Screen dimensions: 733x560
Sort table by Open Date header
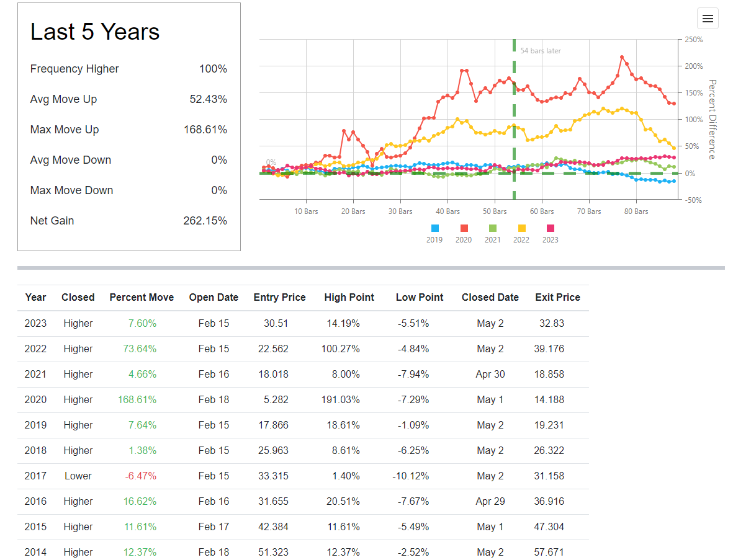point(214,298)
